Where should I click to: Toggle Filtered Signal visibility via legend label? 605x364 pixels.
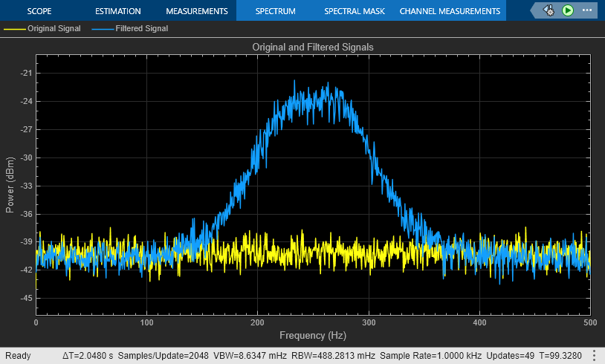pos(142,28)
